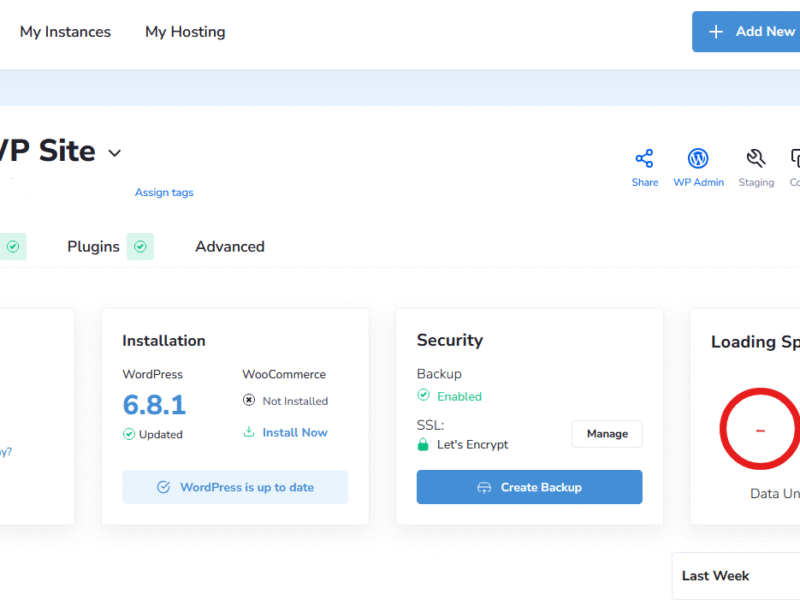Click the red Loading Speed gauge
Viewport: 800px width, 600px height.
pyautogui.click(x=762, y=431)
